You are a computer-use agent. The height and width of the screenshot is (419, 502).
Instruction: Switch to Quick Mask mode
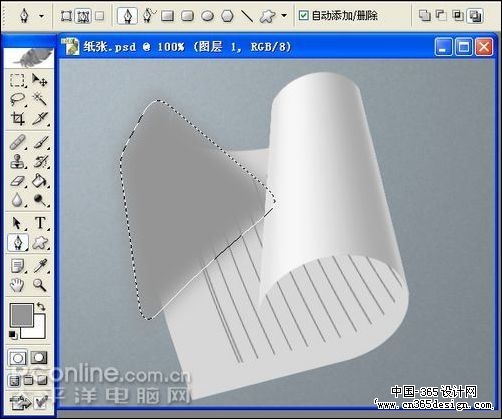[x=39, y=358]
